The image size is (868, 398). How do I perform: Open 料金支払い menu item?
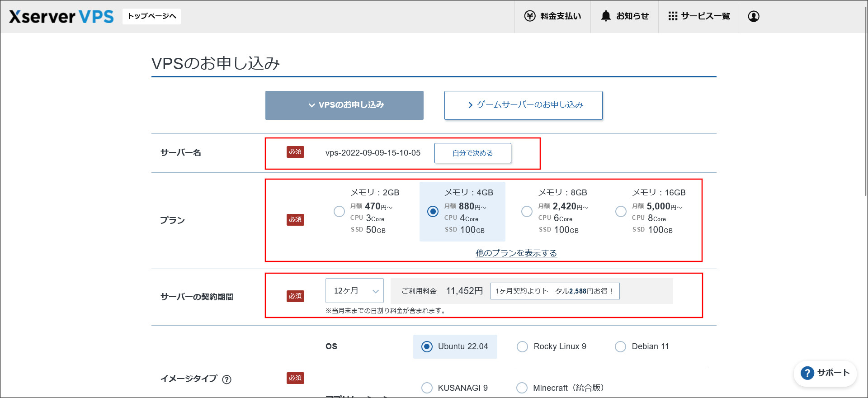(x=552, y=16)
